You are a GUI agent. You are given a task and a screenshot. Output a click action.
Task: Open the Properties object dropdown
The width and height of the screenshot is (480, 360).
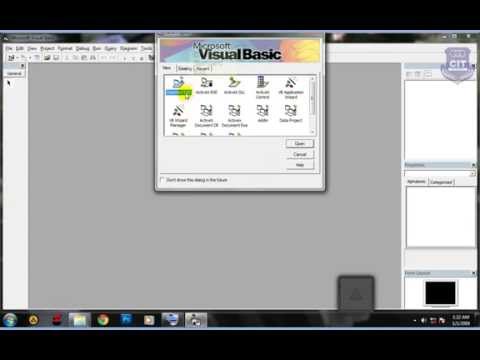click(x=473, y=174)
